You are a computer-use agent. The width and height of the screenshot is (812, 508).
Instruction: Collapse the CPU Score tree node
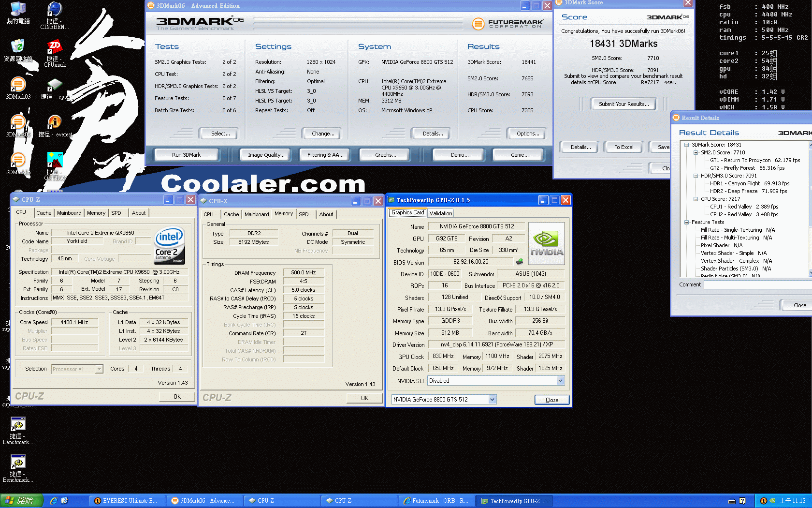coord(696,199)
